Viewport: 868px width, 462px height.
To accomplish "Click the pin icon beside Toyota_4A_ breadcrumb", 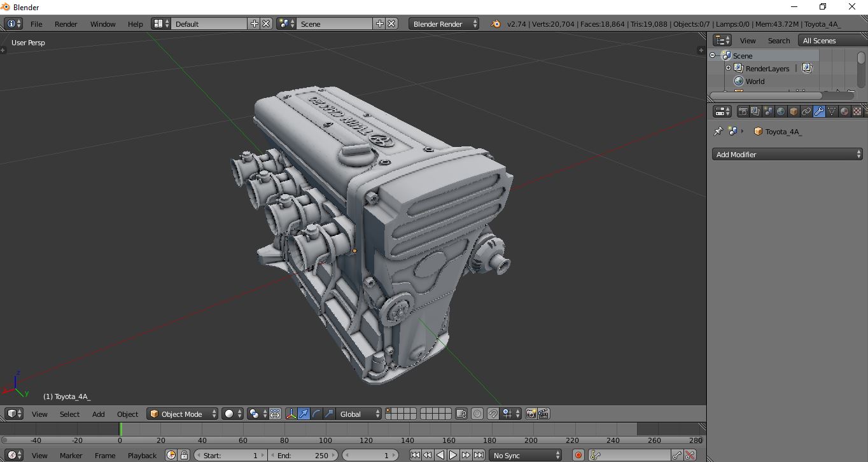I will click(x=718, y=131).
